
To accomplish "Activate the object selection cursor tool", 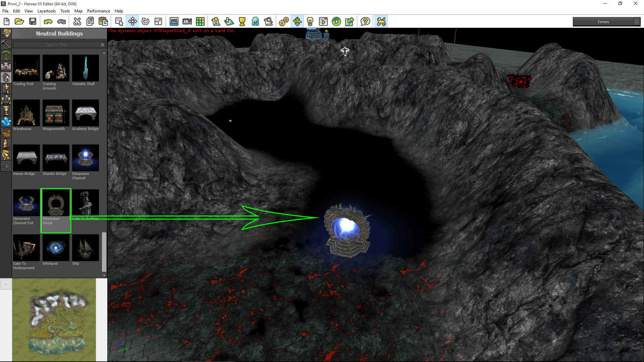I will (x=119, y=22).
